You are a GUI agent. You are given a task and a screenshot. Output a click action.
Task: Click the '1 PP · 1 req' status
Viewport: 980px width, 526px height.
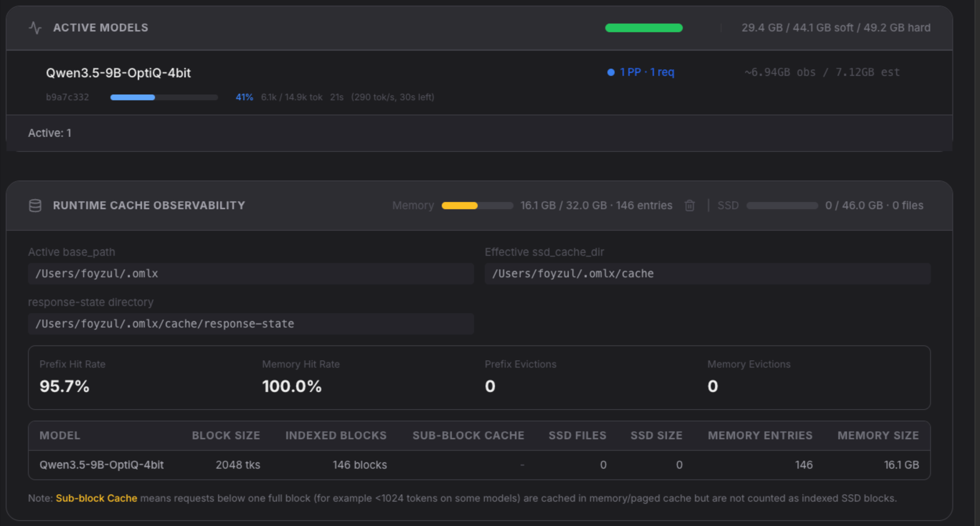tap(647, 72)
